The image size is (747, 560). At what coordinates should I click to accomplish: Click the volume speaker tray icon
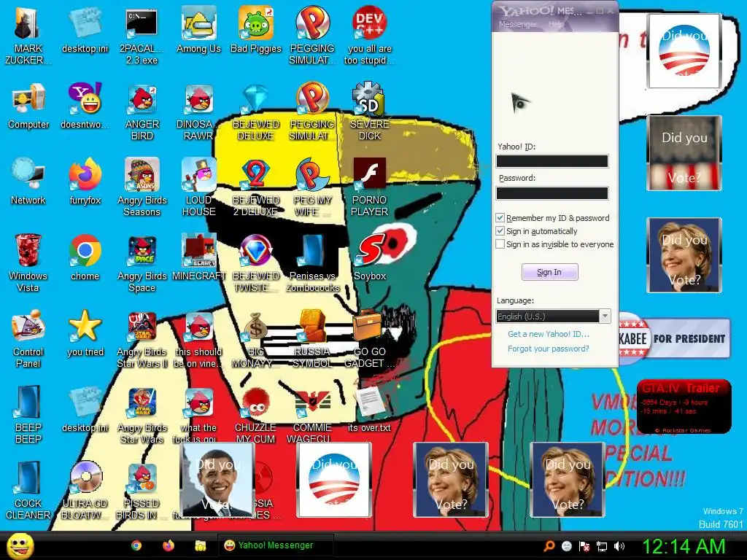(x=619, y=546)
